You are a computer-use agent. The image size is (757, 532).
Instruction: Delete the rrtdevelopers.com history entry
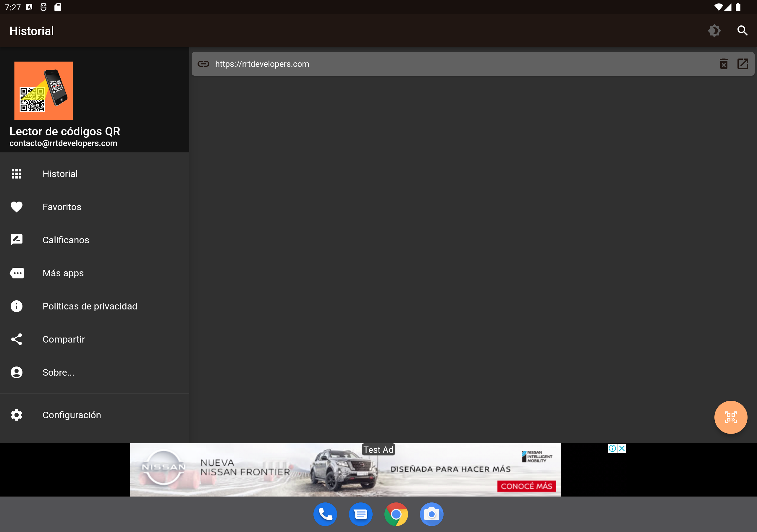click(724, 64)
